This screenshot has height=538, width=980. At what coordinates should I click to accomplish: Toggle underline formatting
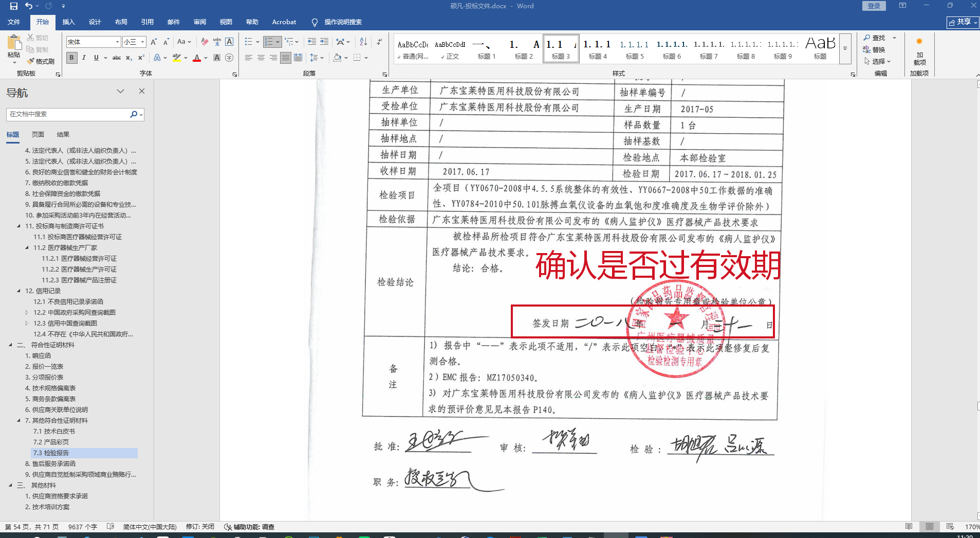point(96,58)
